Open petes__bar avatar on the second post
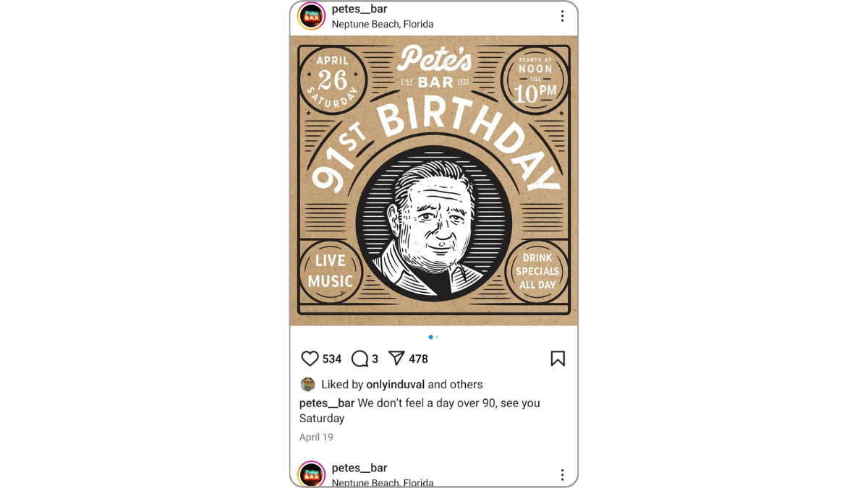 312,474
